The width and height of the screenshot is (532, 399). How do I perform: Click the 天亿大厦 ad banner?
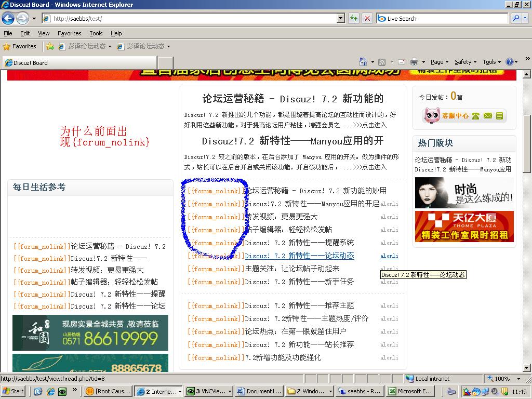coord(464,227)
